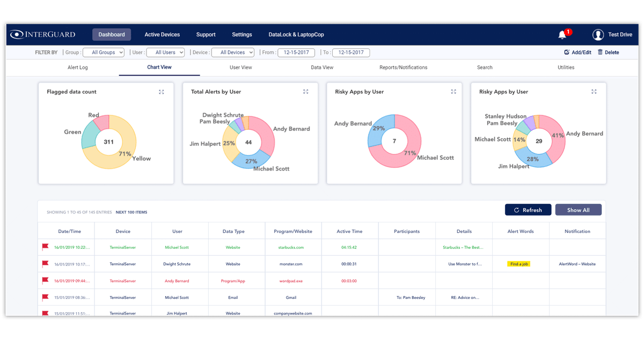Screen dimensions: 644x339
Task: Open DataLock & LaptopCop
Action: click(296, 34)
